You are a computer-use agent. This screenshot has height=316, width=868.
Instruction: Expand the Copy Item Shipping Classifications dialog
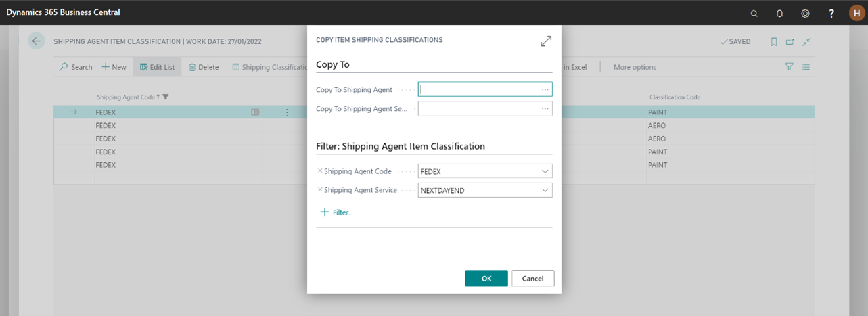coord(546,41)
